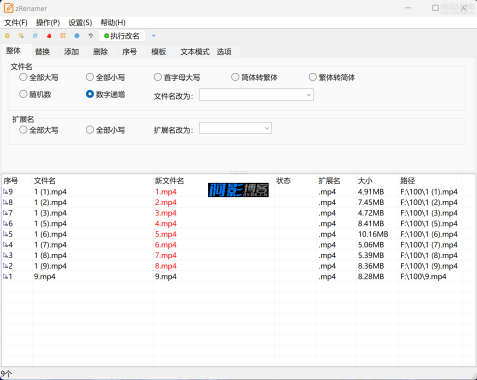Click the 9个 status bar count
The image size is (477, 380).
pos(6,374)
